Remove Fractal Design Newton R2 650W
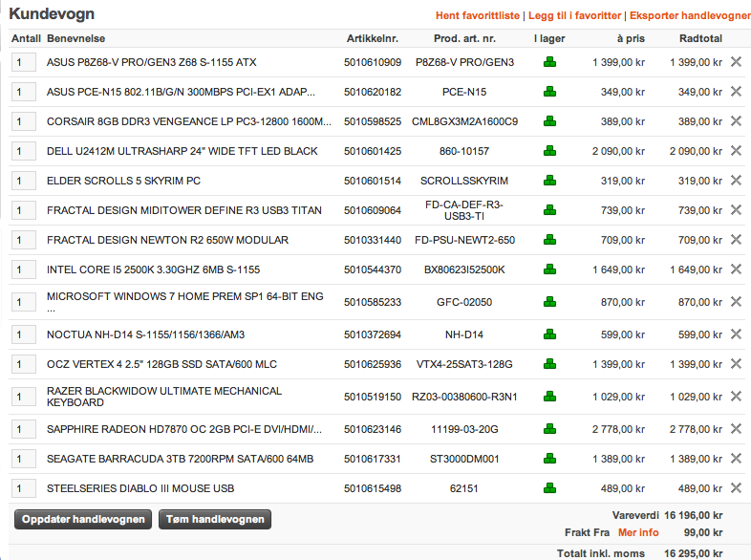 tap(736, 240)
